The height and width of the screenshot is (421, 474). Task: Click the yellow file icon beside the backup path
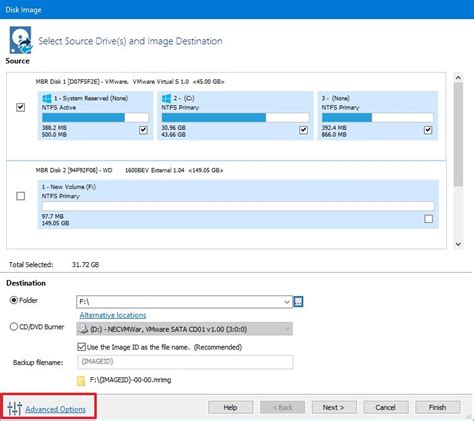pyautogui.click(x=81, y=381)
